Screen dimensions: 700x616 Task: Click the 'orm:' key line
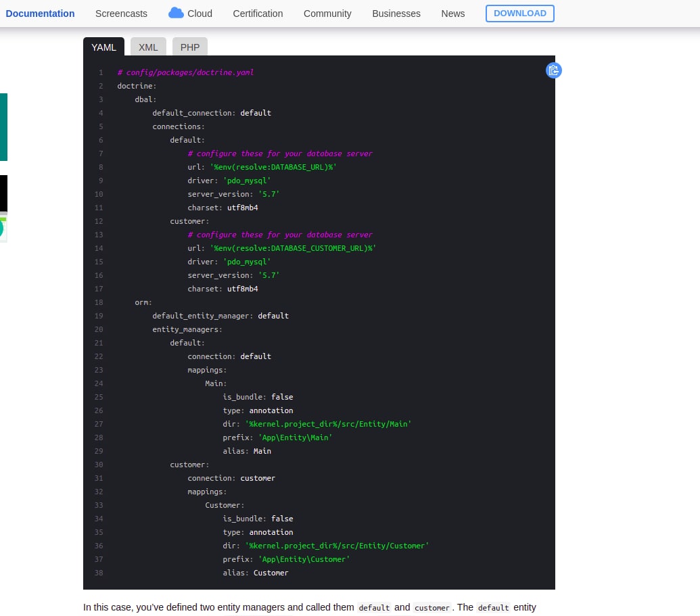point(143,302)
